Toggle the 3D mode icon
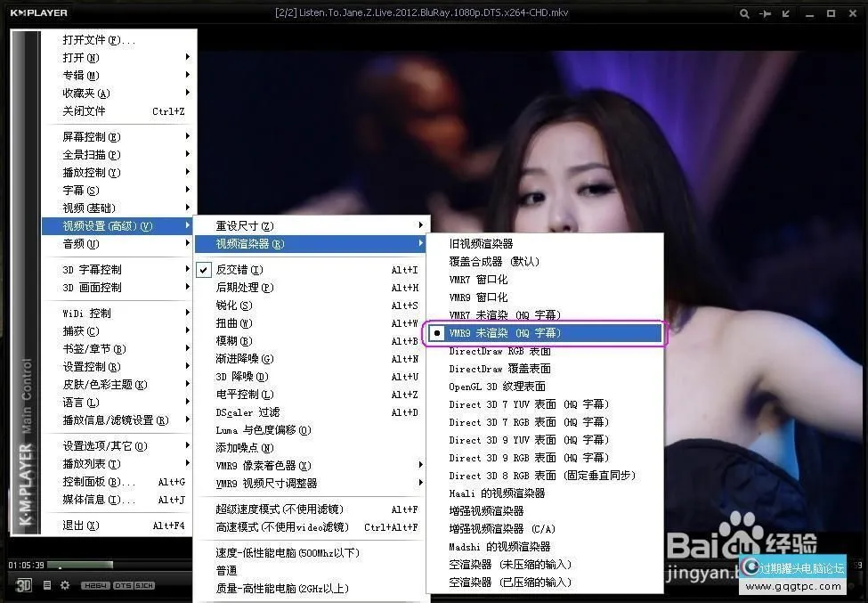 (x=24, y=585)
